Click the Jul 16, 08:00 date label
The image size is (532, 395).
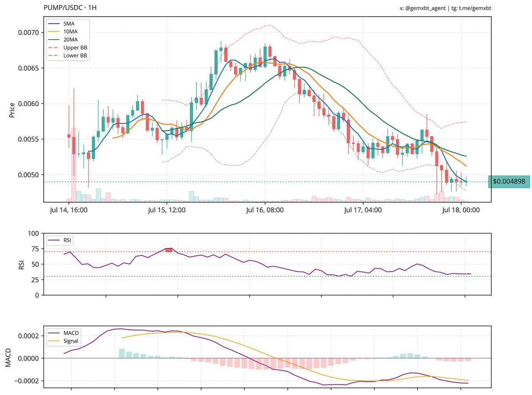click(x=265, y=210)
